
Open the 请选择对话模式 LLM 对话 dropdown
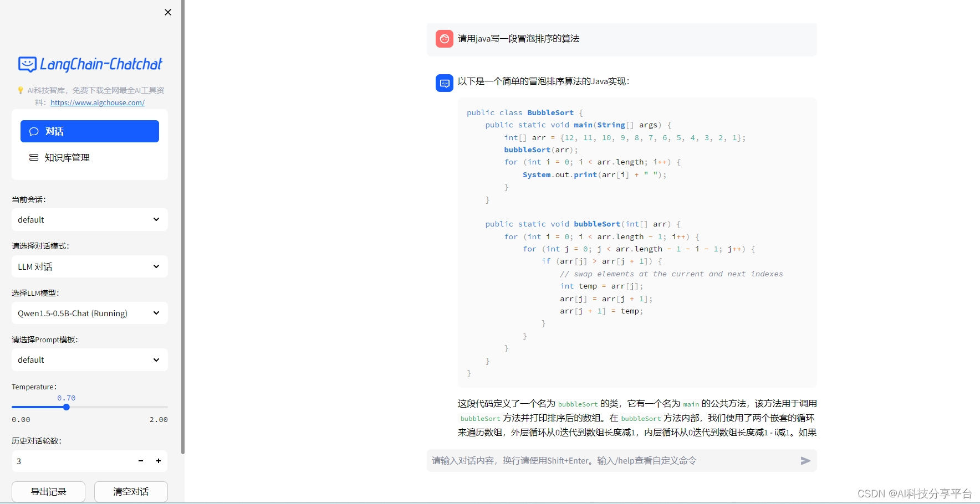coord(90,266)
